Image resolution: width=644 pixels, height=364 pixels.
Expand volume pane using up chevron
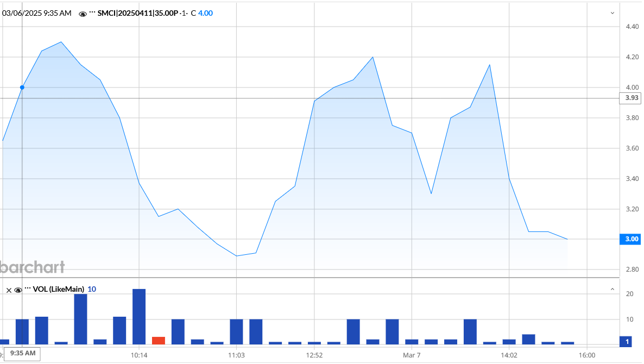pyautogui.click(x=613, y=290)
